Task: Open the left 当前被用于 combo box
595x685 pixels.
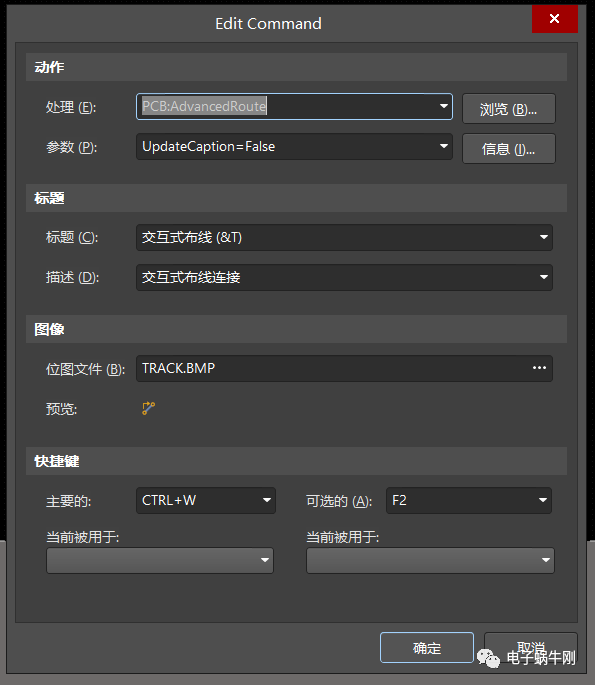Action: pyautogui.click(x=160, y=560)
